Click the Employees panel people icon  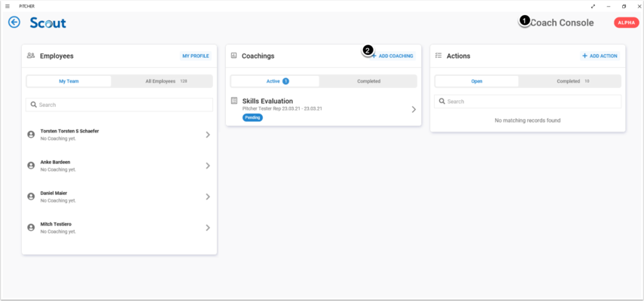pos(31,56)
